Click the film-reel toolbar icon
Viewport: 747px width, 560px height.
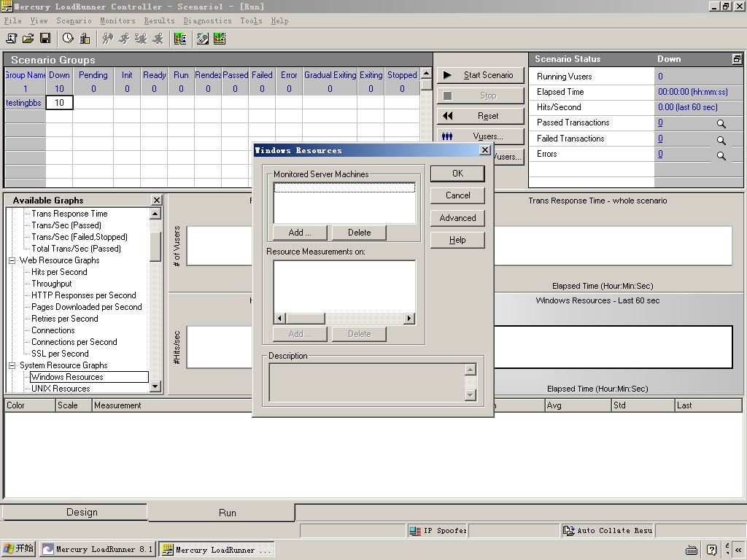(203, 39)
